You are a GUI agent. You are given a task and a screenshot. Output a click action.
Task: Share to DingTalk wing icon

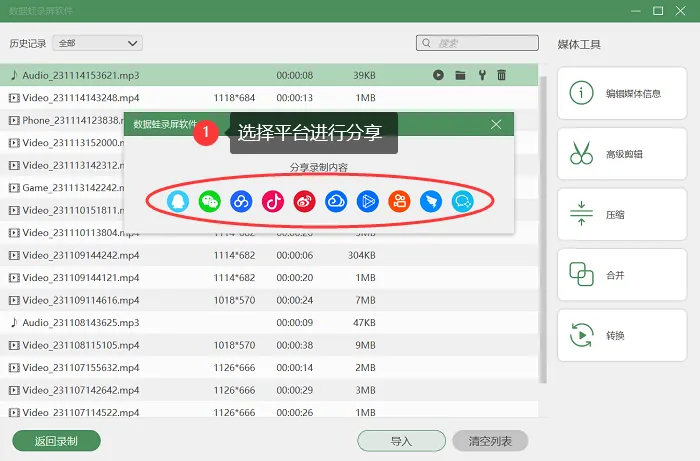tap(431, 201)
